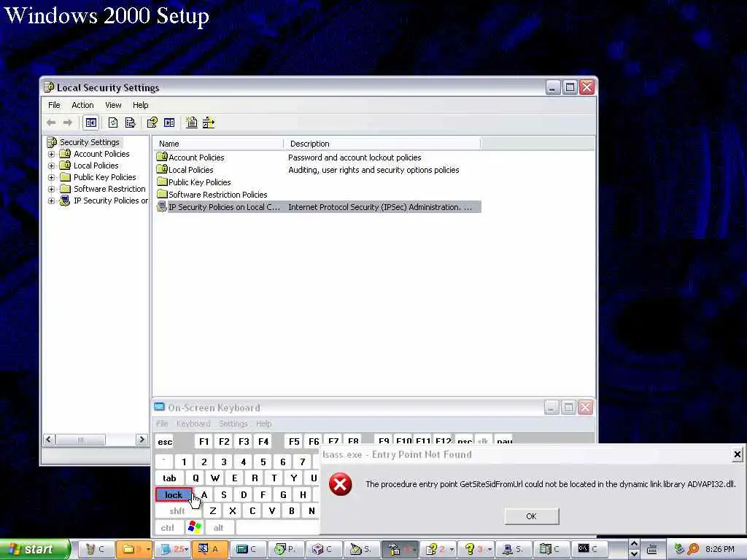
Task: Toggle the alt key on On-Screen Keyboard
Action: pos(218,528)
